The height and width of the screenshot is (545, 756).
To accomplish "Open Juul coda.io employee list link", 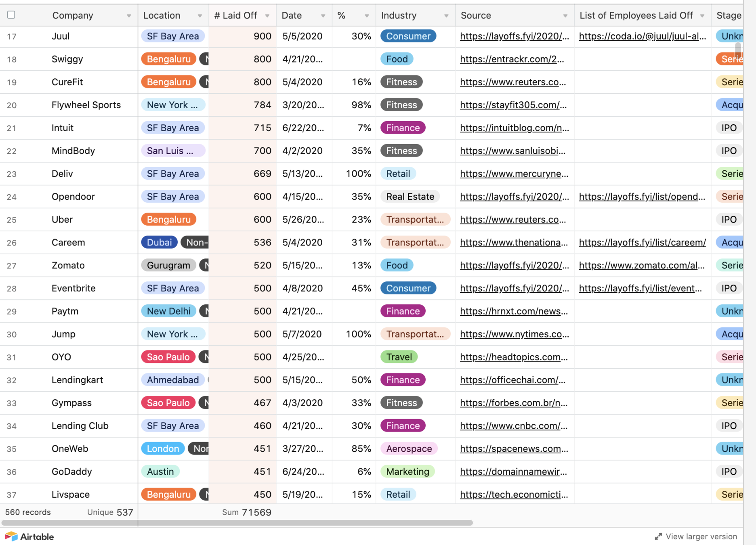I will 642,36.
